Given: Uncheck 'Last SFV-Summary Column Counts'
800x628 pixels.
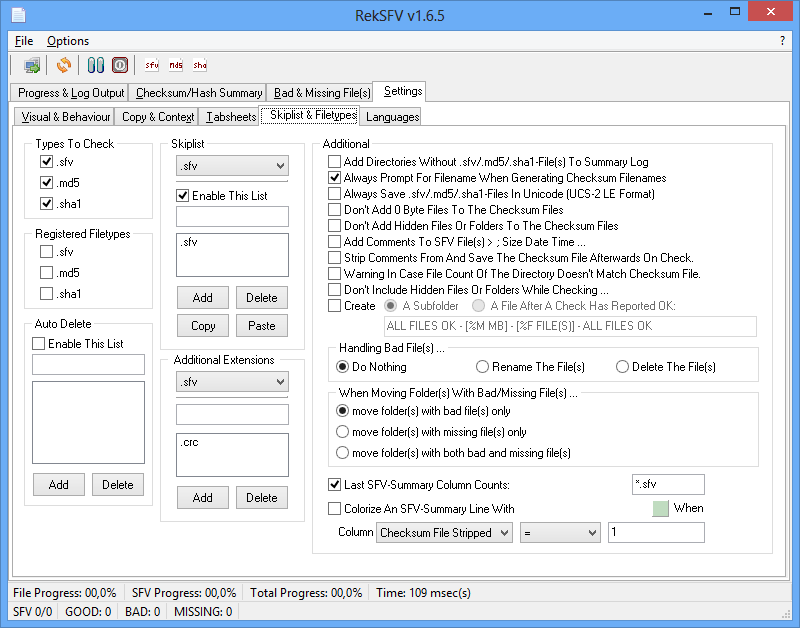Looking at the screenshot, I should tap(334, 485).
